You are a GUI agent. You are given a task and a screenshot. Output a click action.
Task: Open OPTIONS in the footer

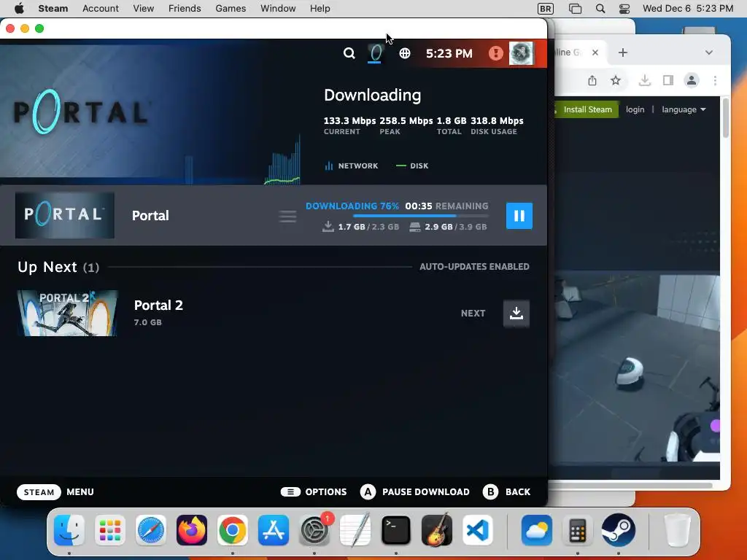tap(314, 492)
